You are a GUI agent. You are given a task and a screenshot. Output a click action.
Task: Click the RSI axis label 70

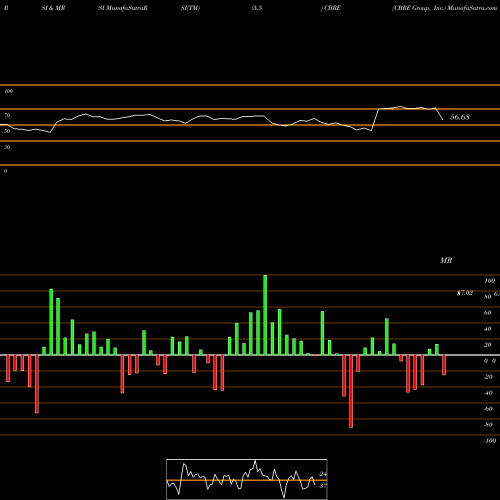click(7, 115)
